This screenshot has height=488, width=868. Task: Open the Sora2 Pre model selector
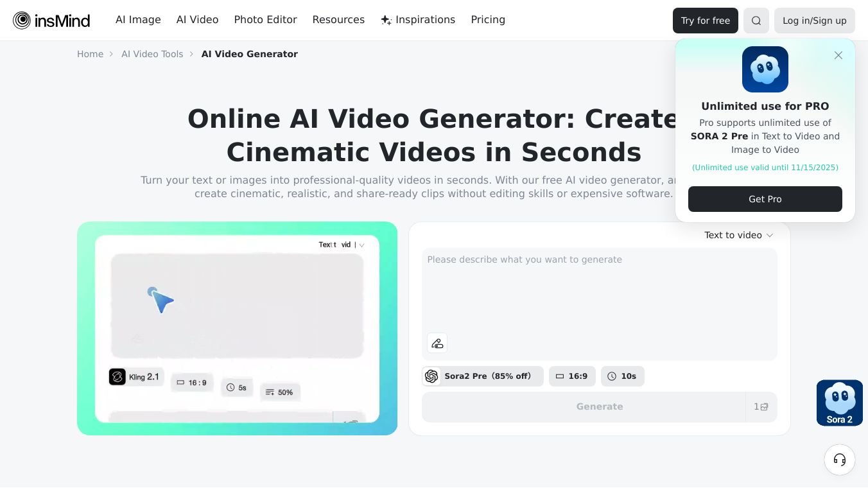click(x=483, y=376)
